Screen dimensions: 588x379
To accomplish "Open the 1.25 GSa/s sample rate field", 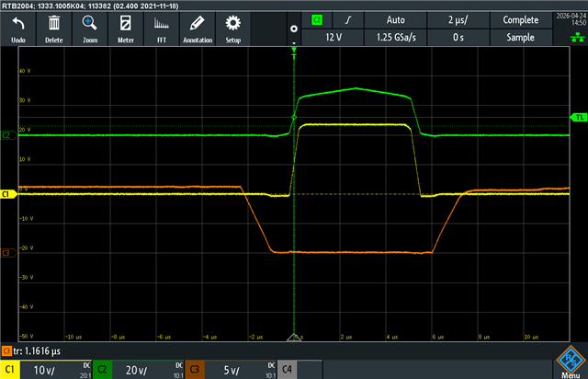I will point(396,37).
